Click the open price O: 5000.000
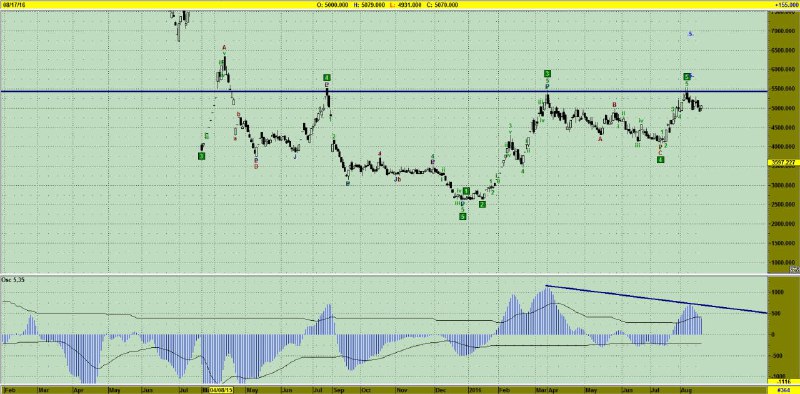Screen dimensions: 800x394 [x=334, y=4]
